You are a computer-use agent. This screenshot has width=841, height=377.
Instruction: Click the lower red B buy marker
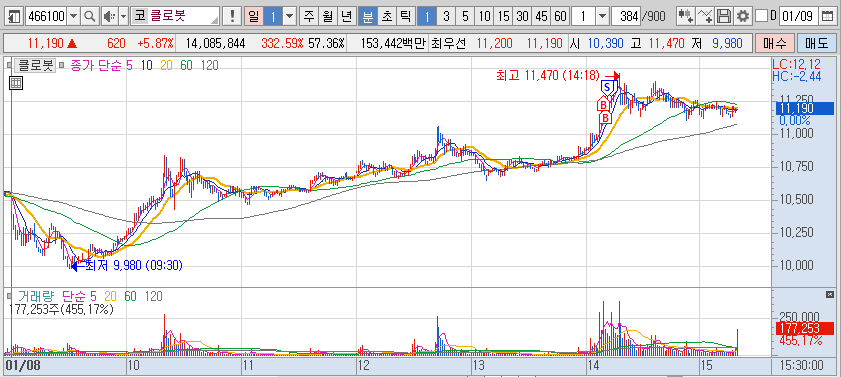pyautogui.click(x=606, y=117)
